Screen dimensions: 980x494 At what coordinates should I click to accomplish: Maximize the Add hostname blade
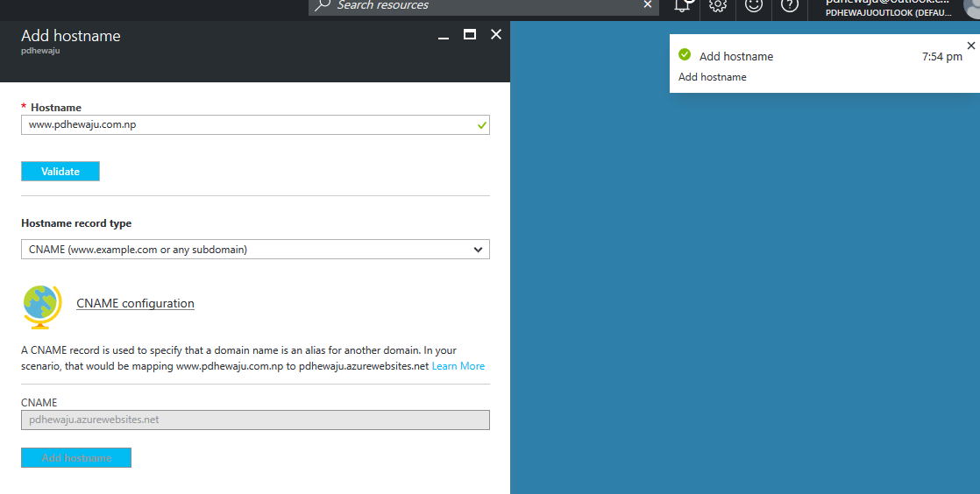click(469, 34)
